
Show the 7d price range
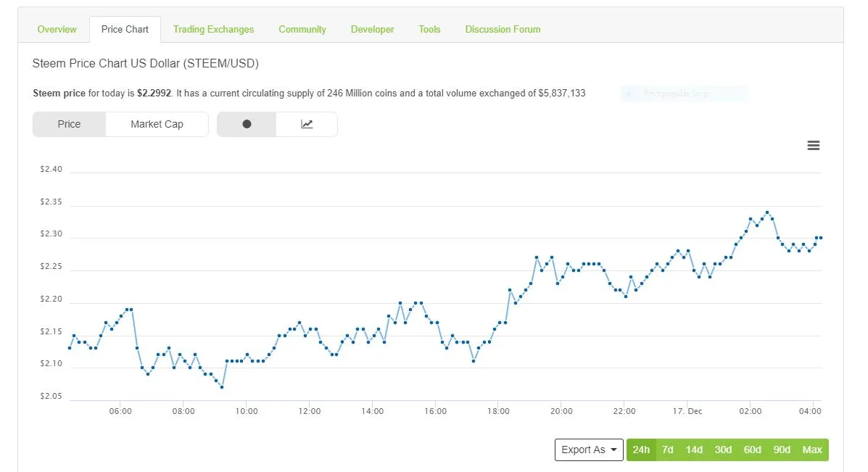click(668, 450)
